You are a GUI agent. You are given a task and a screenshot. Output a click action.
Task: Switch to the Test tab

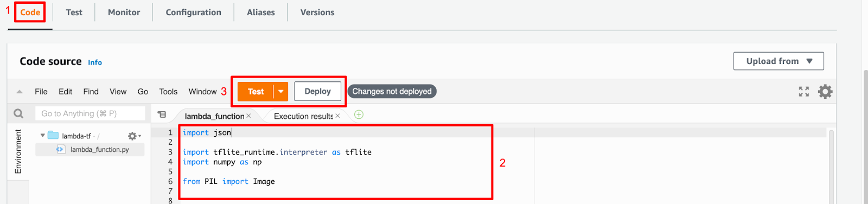point(74,12)
